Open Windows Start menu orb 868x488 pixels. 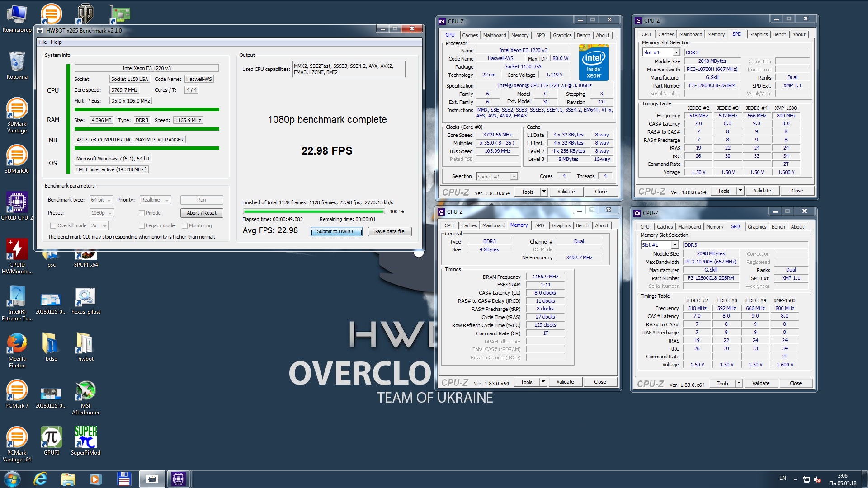(12, 479)
